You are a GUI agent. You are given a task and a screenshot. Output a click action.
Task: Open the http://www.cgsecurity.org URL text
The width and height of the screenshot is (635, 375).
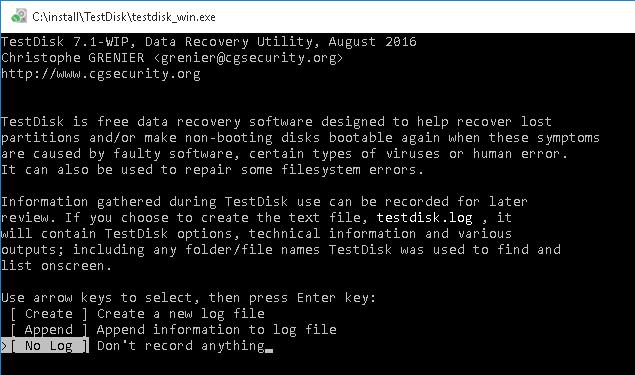click(100, 74)
